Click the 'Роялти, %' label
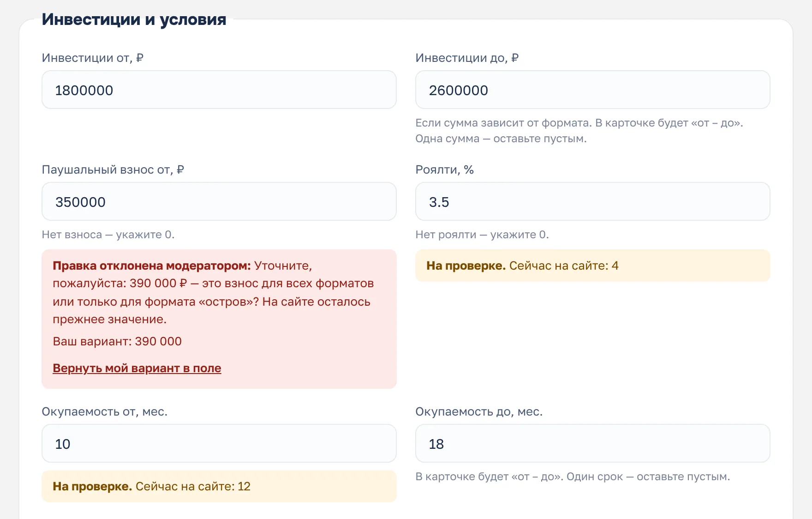This screenshot has width=812, height=519. (445, 169)
